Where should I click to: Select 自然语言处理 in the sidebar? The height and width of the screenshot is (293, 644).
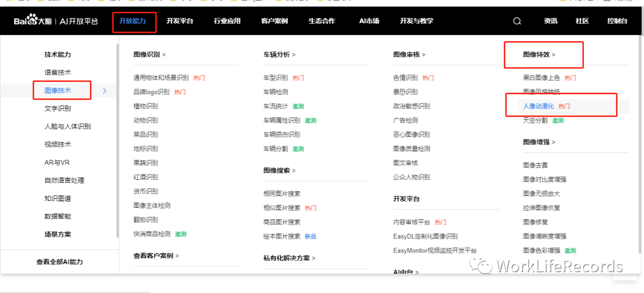(x=64, y=180)
